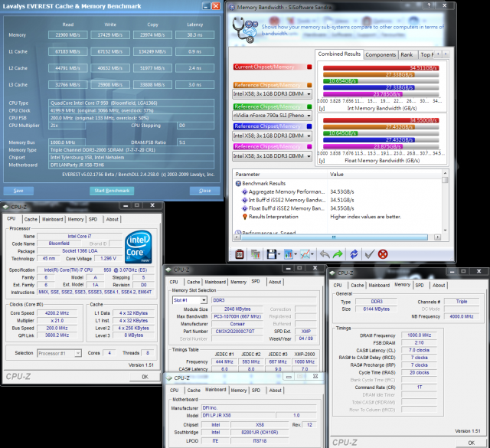Screen dimensions: 490x448
Task: Click the benchmark engine icon in Sandra toolbar
Action: pyautogui.click(x=255, y=254)
